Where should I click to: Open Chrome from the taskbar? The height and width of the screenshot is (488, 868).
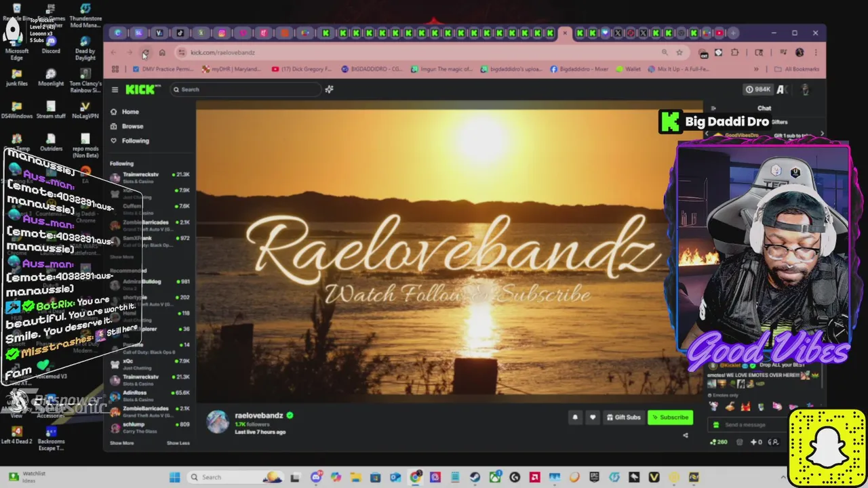tap(416, 477)
